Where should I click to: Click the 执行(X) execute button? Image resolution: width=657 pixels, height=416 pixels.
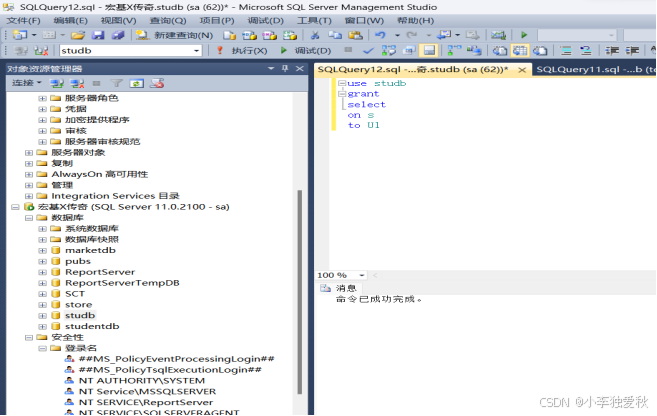tap(242, 51)
